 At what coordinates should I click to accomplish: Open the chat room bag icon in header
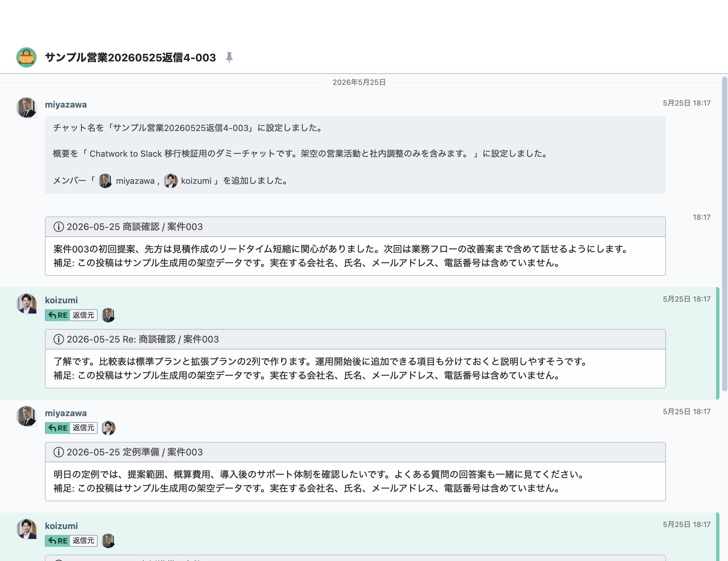(x=26, y=57)
